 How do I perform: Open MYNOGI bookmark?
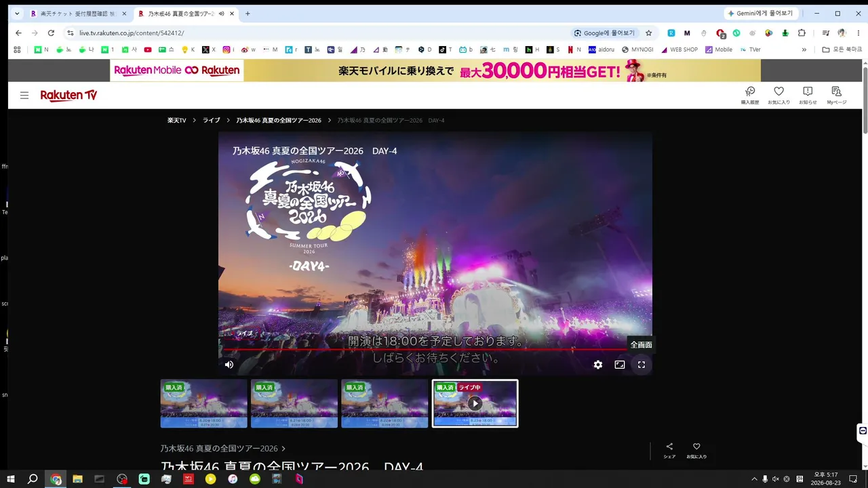637,49
